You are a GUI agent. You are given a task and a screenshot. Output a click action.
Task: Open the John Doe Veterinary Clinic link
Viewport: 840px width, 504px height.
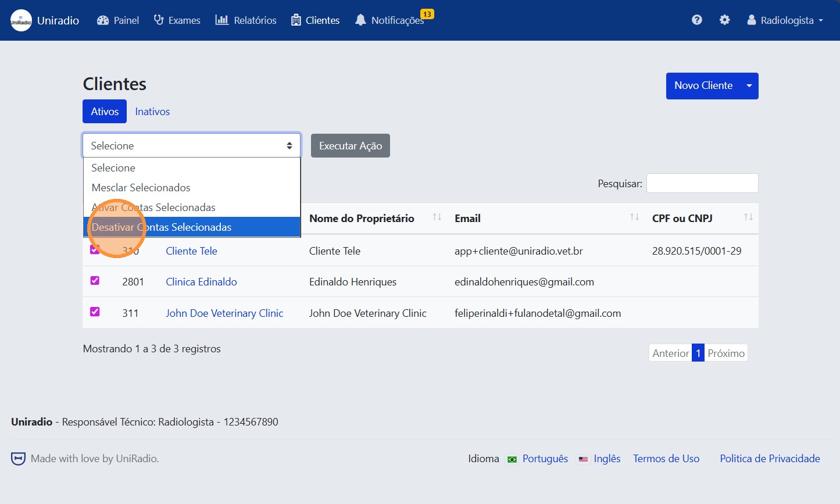224,313
